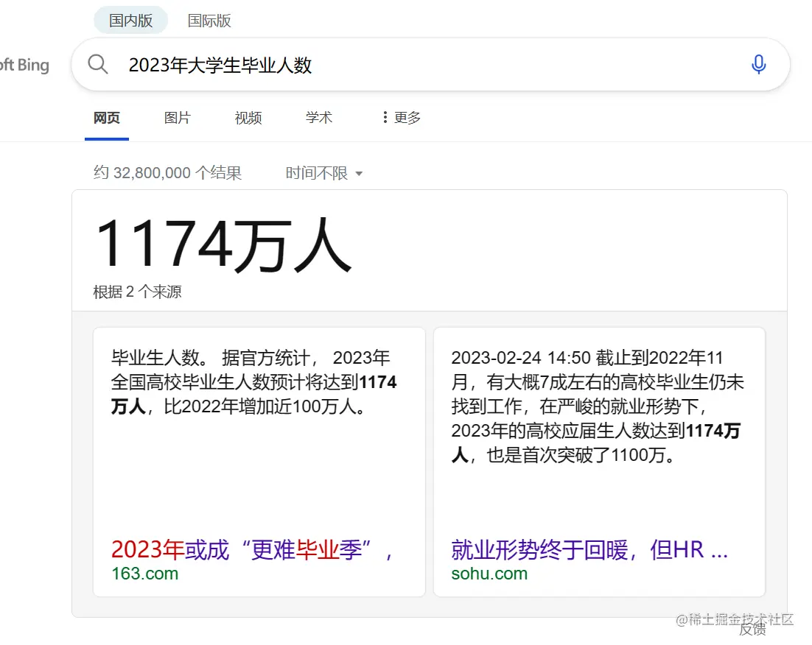Switch to the 国际版 version
The width and height of the screenshot is (812, 645).
click(209, 21)
